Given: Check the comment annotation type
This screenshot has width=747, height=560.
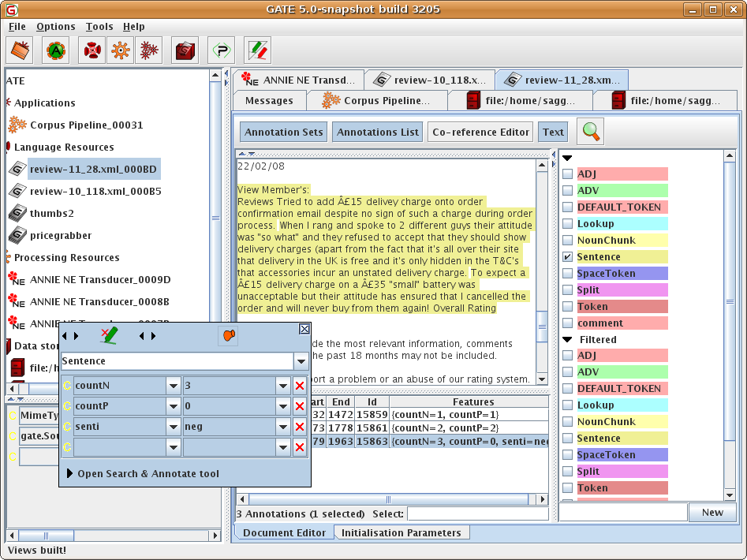Looking at the screenshot, I should [x=567, y=323].
